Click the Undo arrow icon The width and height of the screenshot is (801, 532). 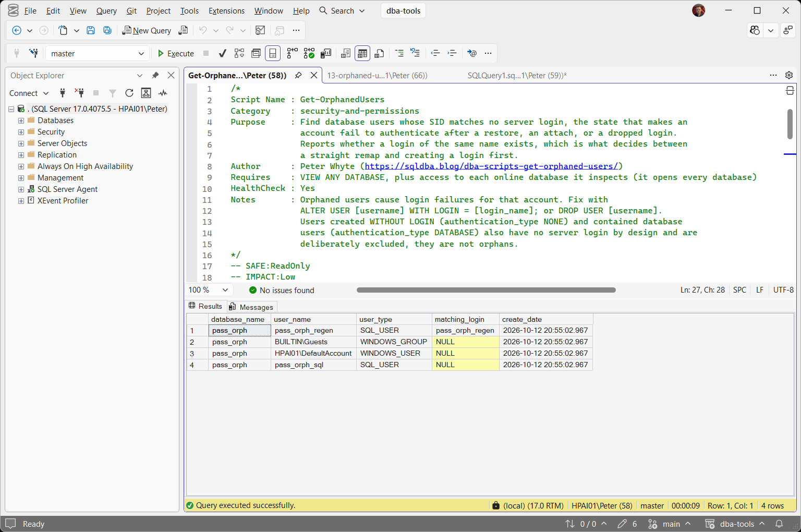click(203, 30)
